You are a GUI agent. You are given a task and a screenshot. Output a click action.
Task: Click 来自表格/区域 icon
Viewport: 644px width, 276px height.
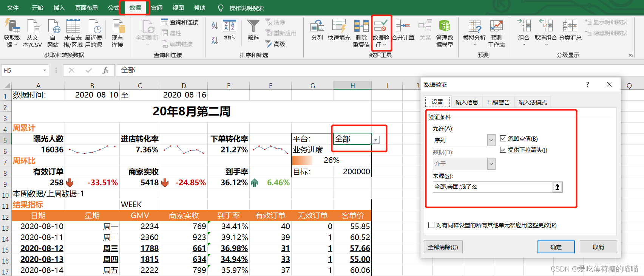[73, 26]
